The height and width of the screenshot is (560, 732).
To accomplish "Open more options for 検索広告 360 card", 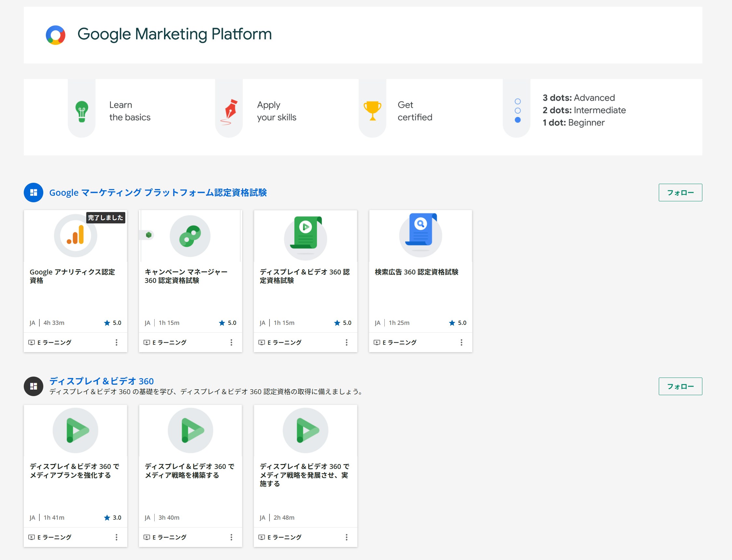I will point(462,342).
